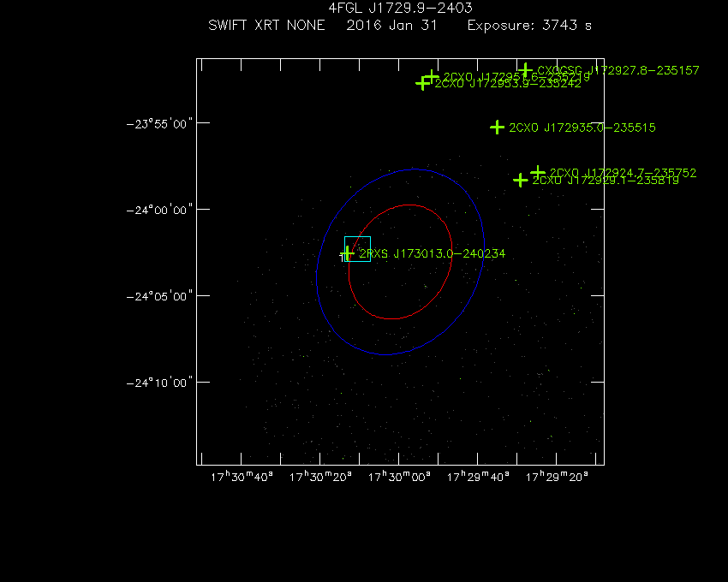Click the declination label −24°00'00"
728x582 pixels.
(159, 211)
